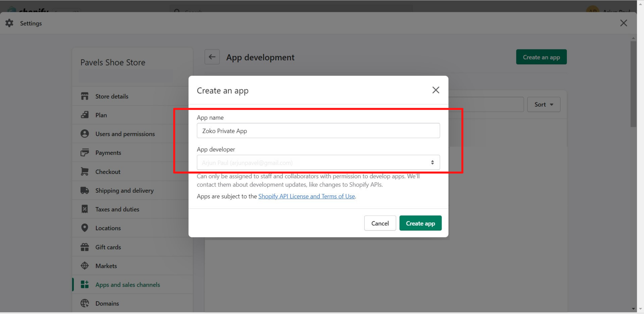Go to Taxes and duties settings
The width and height of the screenshot is (644, 314).
pyautogui.click(x=117, y=209)
